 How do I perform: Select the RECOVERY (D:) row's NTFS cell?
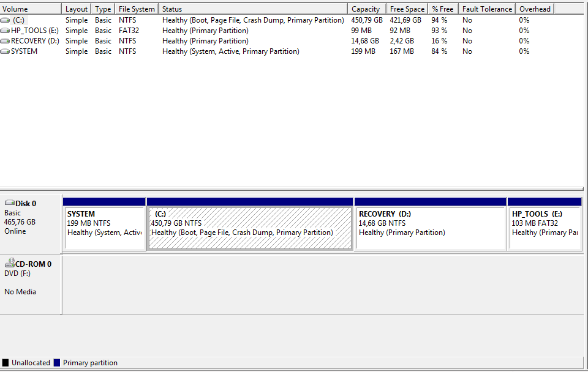127,41
